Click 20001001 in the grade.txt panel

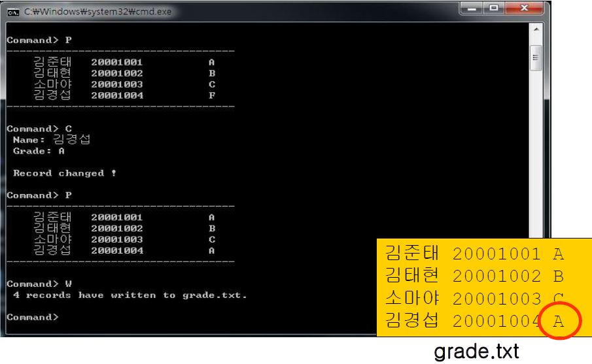496,254
